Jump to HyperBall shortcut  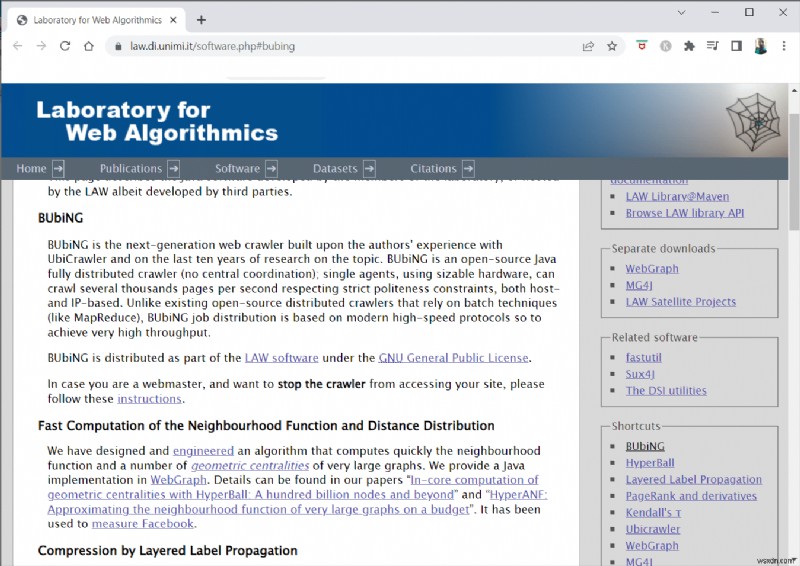tap(650, 463)
